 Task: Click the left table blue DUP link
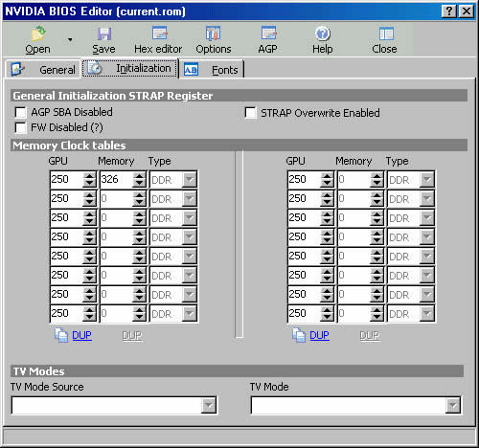pyautogui.click(x=81, y=335)
